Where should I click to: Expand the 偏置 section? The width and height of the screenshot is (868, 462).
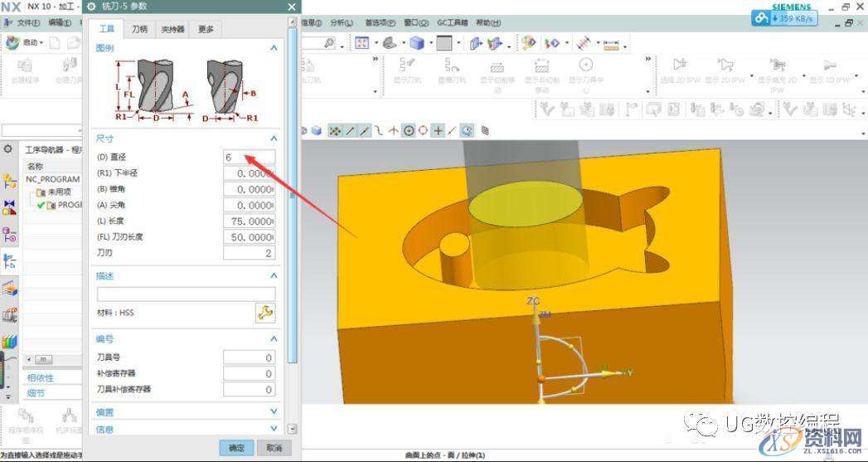(274, 411)
